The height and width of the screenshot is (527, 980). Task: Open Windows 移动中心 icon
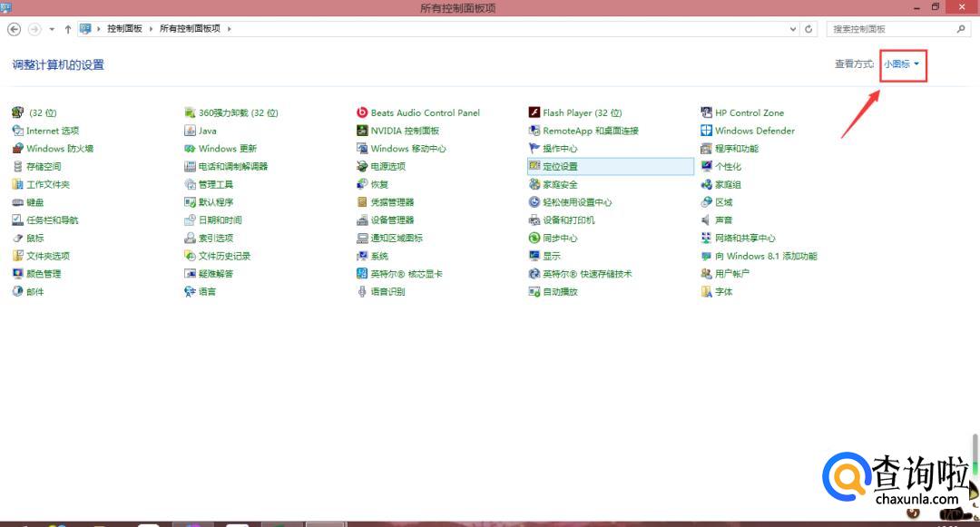pos(362,149)
